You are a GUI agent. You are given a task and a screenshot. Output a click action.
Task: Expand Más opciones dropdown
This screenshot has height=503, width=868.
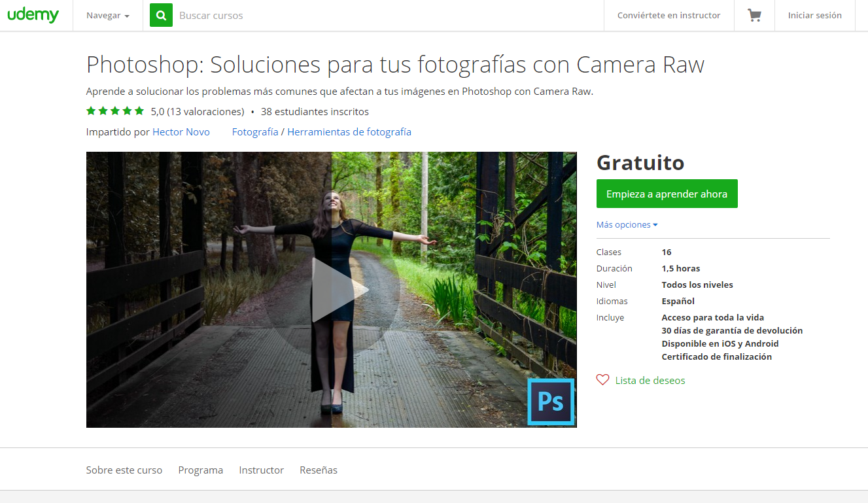click(x=627, y=224)
